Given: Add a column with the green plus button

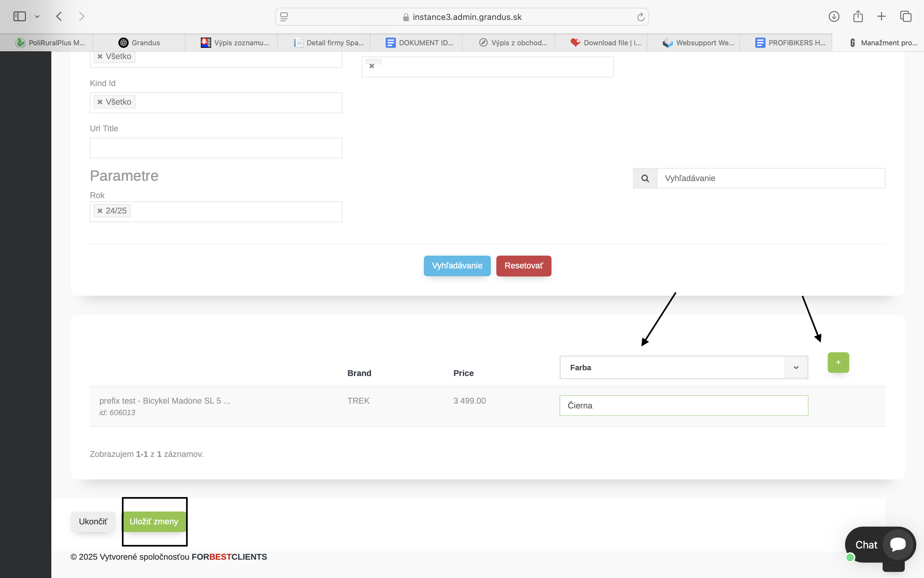Looking at the screenshot, I should (838, 363).
